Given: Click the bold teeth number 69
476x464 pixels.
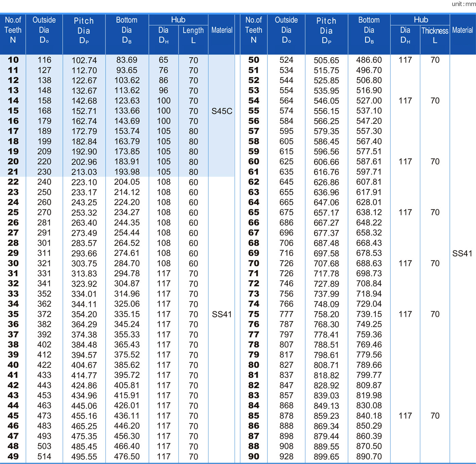Looking at the screenshot, I should [x=254, y=253].
